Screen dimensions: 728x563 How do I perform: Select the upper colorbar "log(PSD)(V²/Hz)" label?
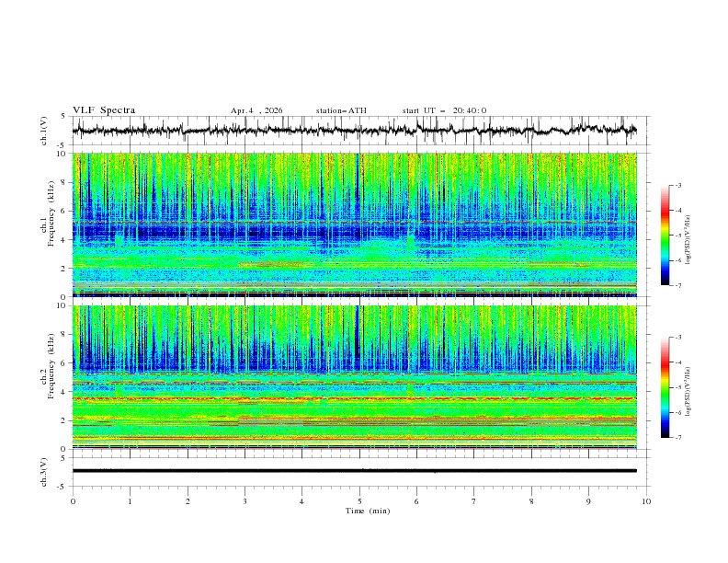pyautogui.click(x=688, y=240)
